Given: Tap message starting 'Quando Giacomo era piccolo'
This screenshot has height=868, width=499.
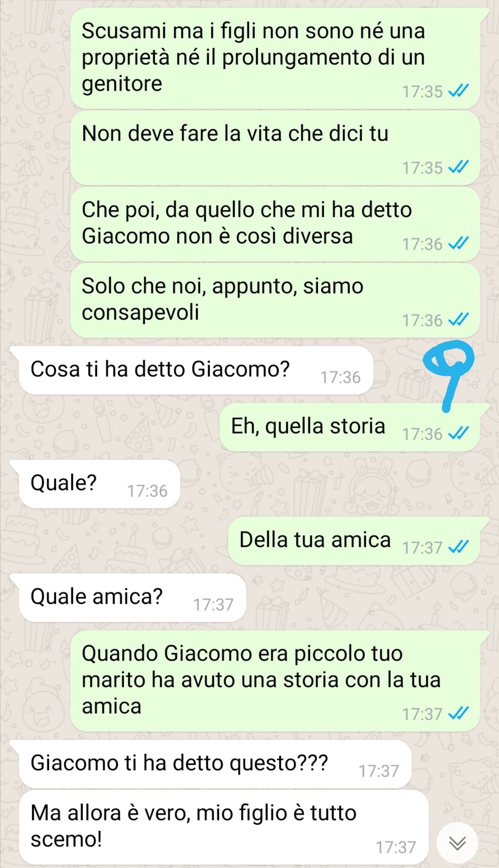Looking at the screenshot, I should pyautogui.click(x=275, y=681).
